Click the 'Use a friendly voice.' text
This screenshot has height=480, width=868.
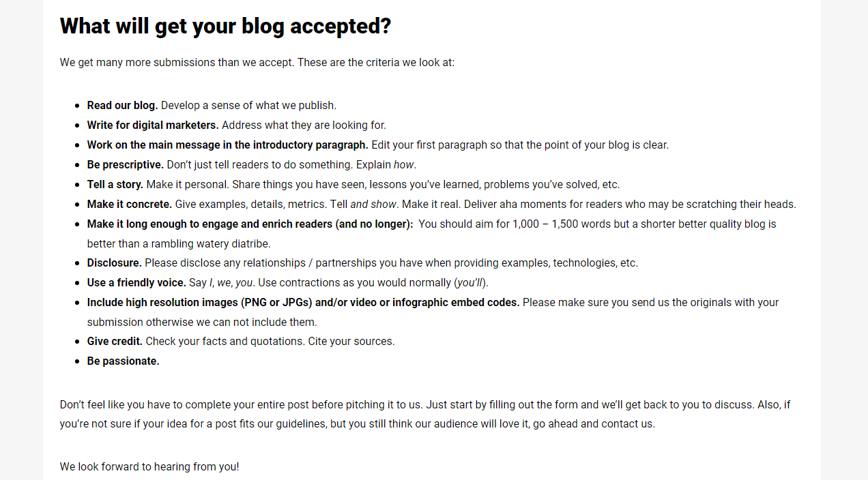coord(136,283)
